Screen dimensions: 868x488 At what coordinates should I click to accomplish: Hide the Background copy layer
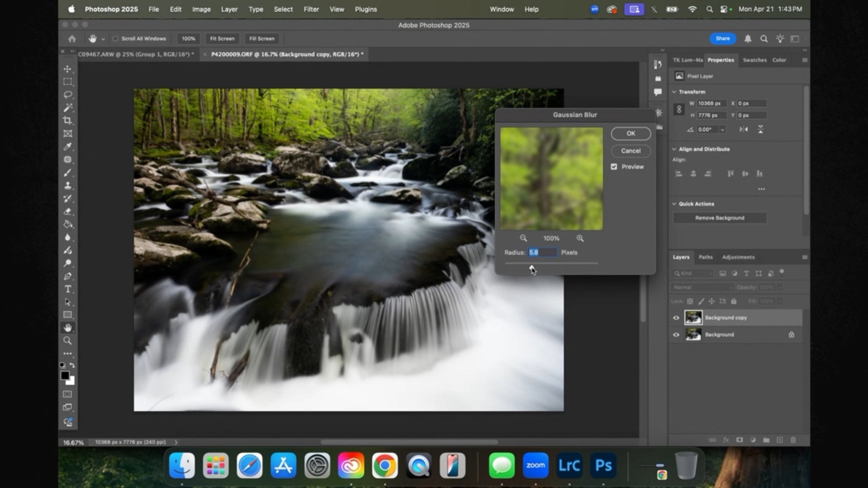675,317
